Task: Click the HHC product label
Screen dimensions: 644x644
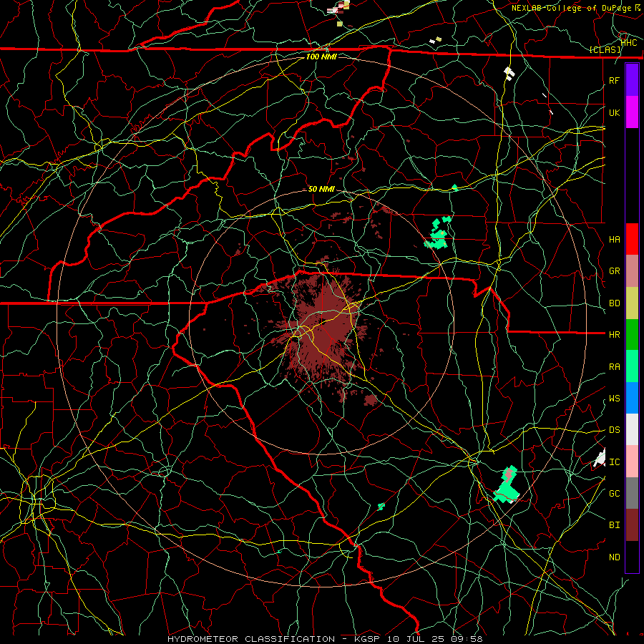Action: (x=629, y=42)
